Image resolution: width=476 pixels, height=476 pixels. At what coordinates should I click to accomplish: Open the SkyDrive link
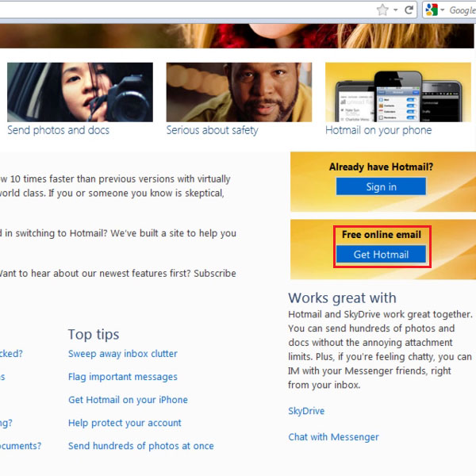tap(306, 411)
